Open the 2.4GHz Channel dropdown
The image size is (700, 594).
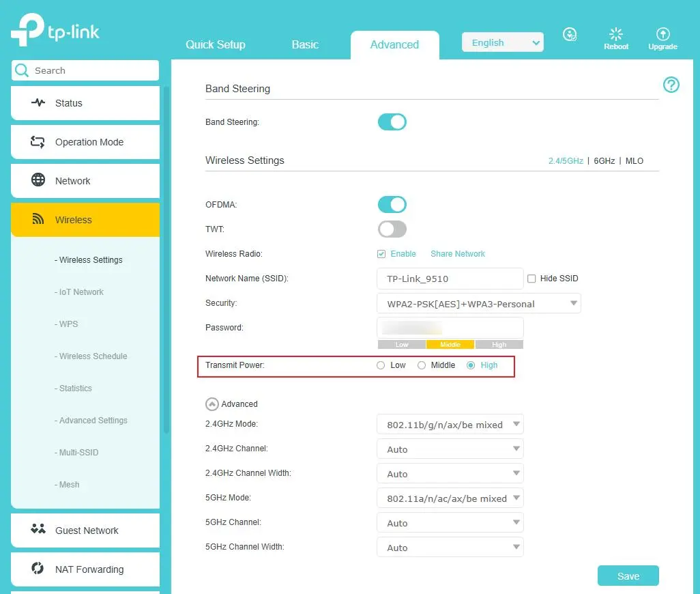(450, 449)
